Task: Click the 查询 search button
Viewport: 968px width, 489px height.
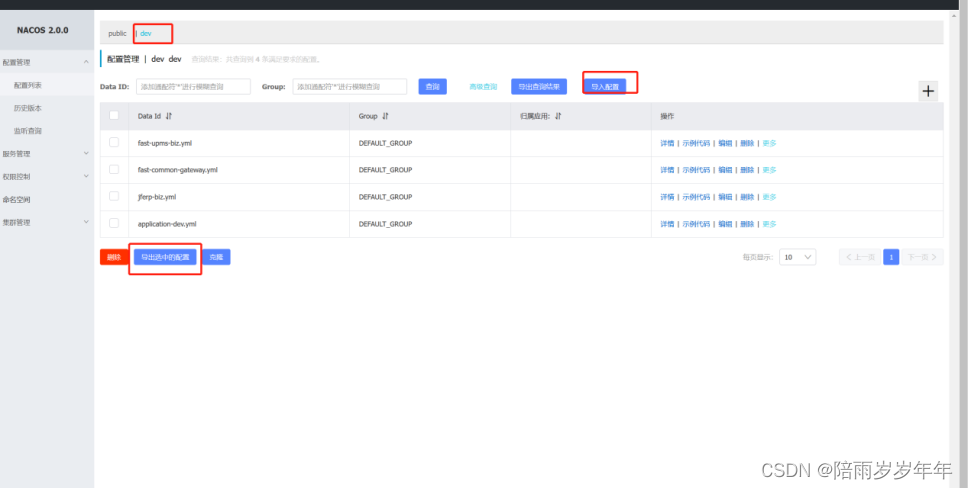Action: point(432,86)
